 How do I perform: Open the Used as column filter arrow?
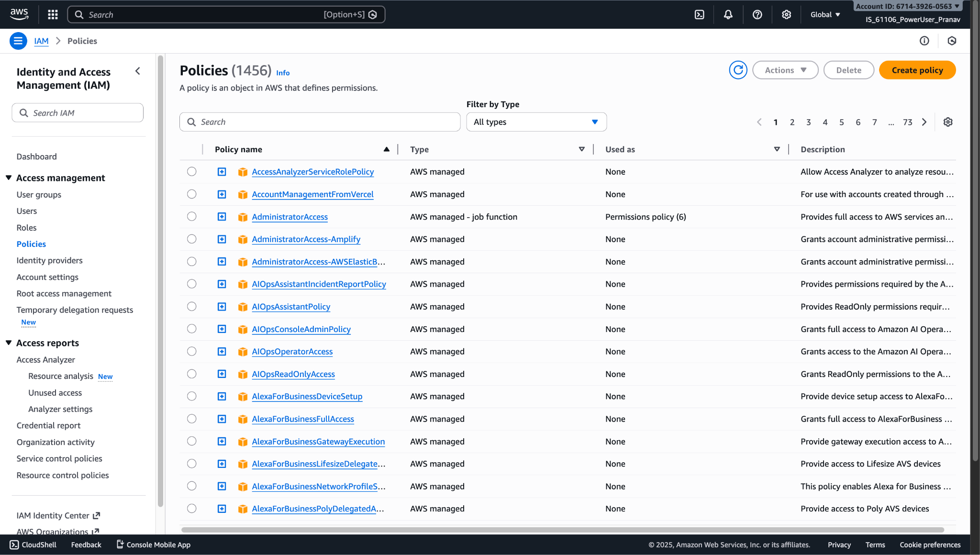pos(777,149)
